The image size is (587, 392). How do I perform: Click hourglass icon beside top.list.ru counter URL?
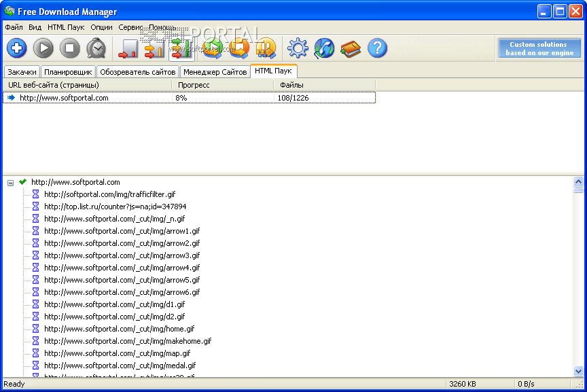pyautogui.click(x=35, y=207)
